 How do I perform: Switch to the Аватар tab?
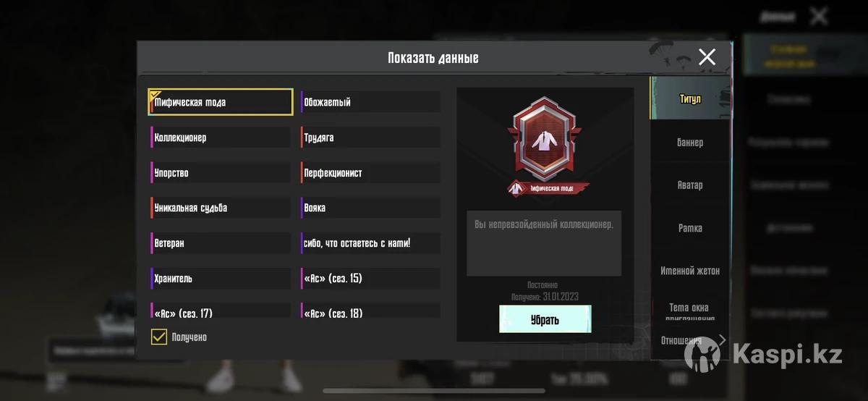tap(690, 185)
